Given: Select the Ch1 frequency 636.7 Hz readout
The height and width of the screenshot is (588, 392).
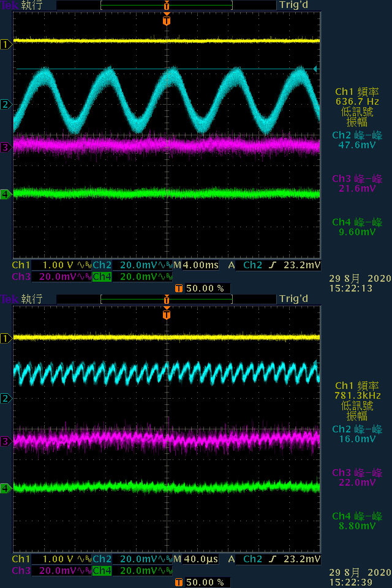Looking at the screenshot, I should (356, 96).
